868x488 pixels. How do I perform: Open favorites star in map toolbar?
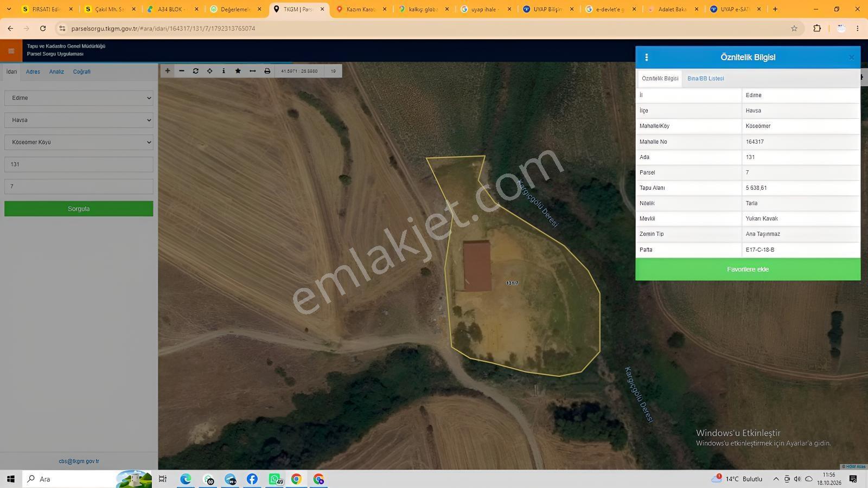tap(238, 71)
